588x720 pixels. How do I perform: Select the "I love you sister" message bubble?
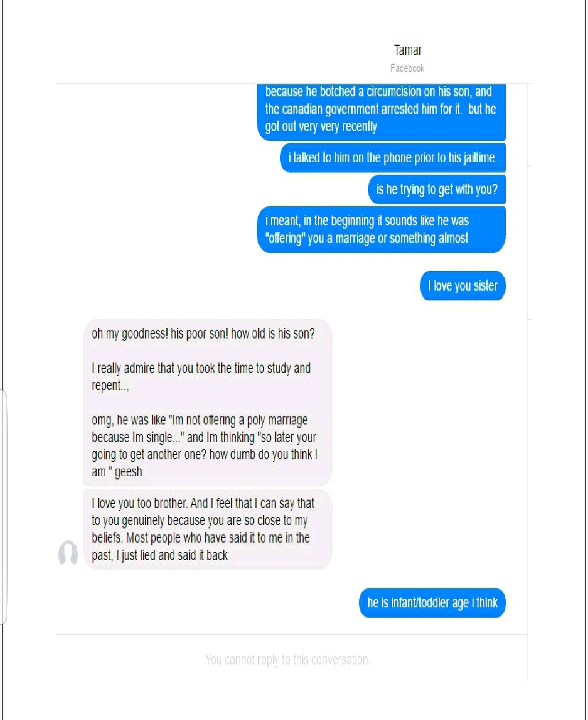pos(463,286)
